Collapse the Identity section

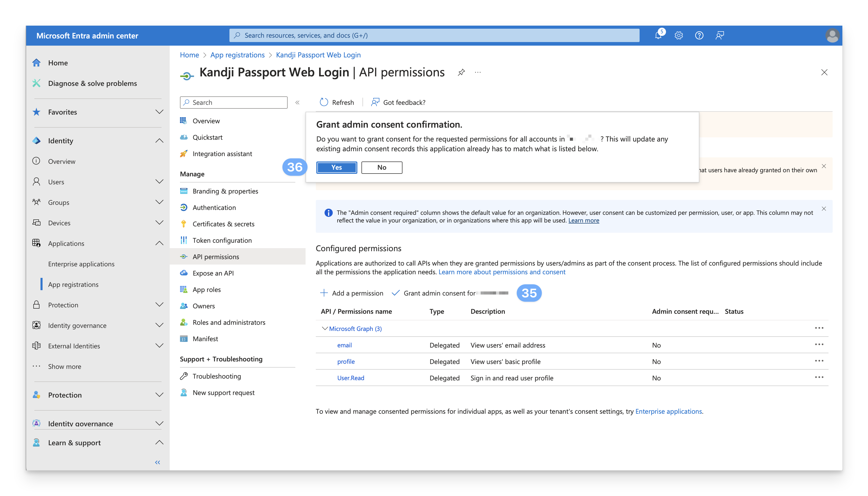point(159,141)
